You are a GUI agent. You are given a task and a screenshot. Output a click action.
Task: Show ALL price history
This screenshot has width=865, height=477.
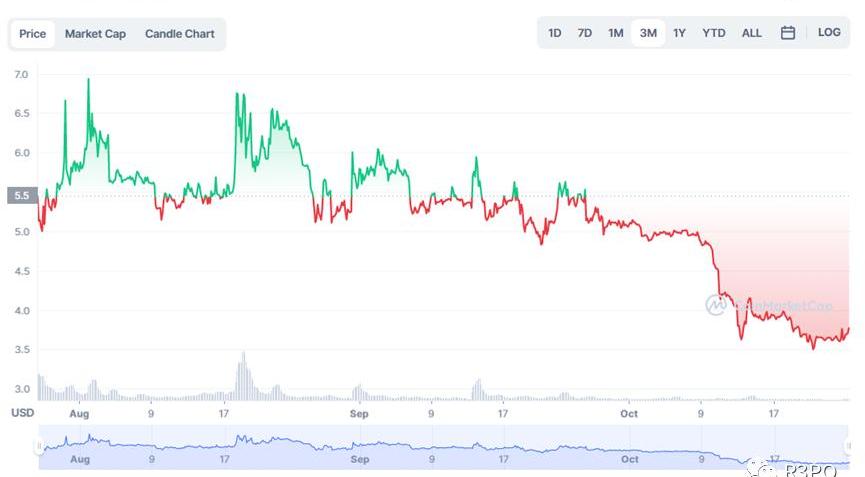pos(752,33)
